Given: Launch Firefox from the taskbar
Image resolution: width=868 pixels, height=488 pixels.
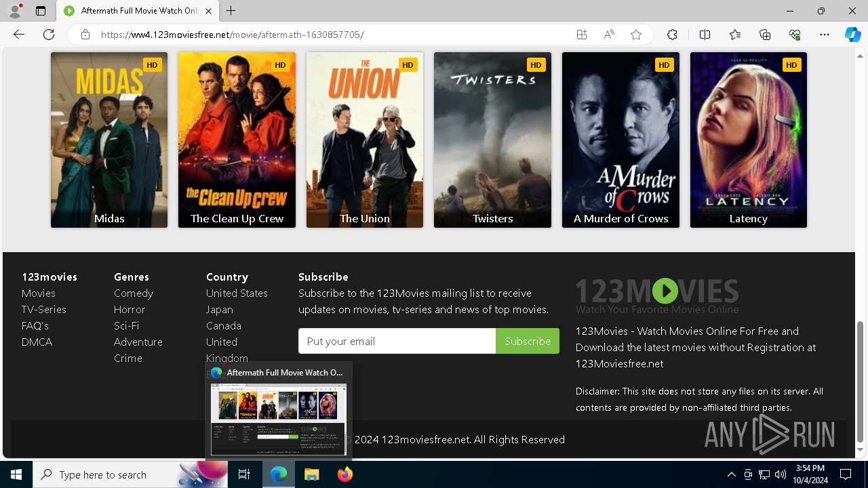Looking at the screenshot, I should (344, 474).
